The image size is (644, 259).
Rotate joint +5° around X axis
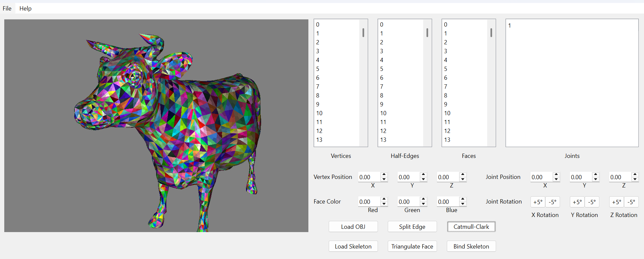coord(538,202)
